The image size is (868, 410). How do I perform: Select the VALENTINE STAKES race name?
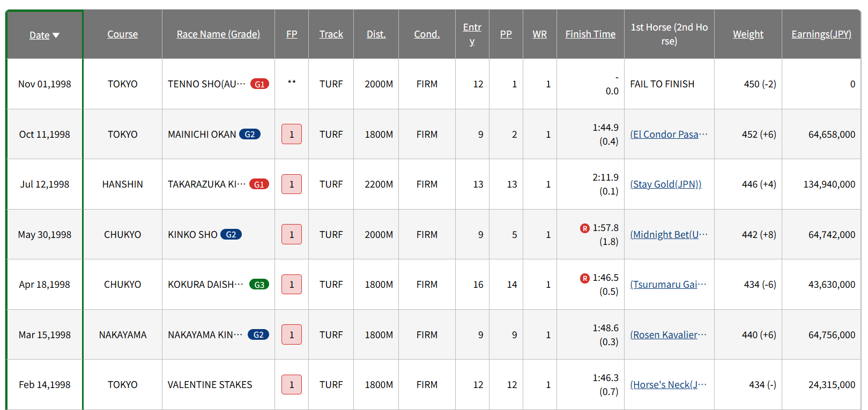210,385
